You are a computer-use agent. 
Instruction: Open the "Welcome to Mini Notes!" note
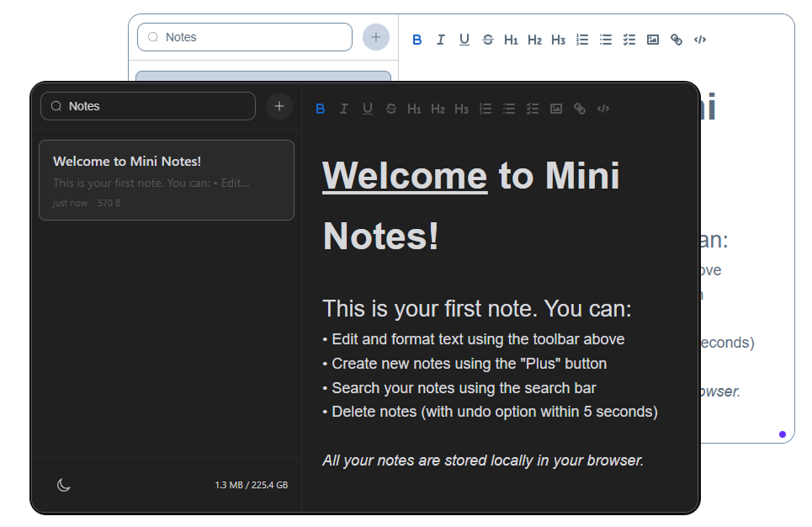[166, 180]
